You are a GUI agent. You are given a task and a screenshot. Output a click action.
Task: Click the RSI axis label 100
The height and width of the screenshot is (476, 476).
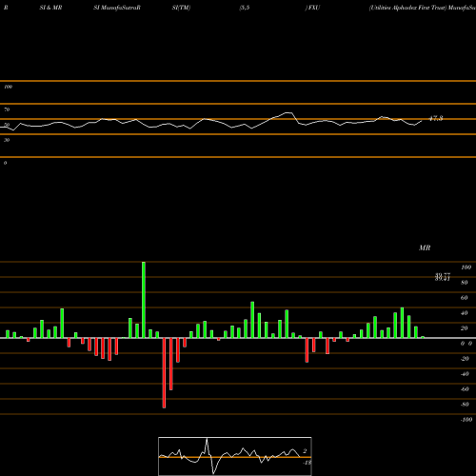[x=8, y=87]
